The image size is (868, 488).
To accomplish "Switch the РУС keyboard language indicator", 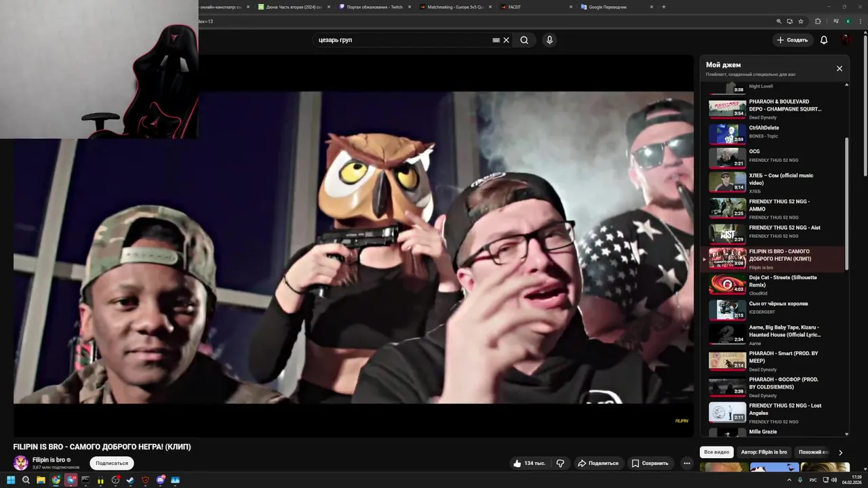I will [813, 481].
